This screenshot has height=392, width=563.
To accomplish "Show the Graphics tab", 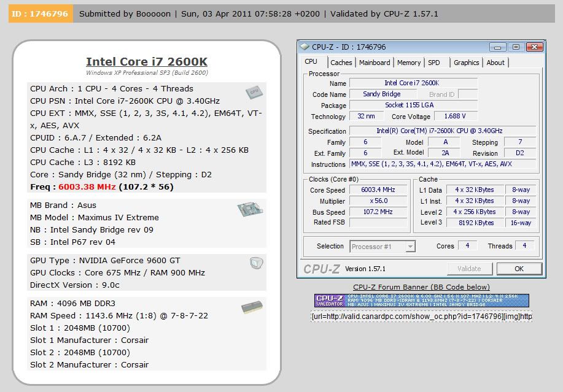I will (x=467, y=63).
